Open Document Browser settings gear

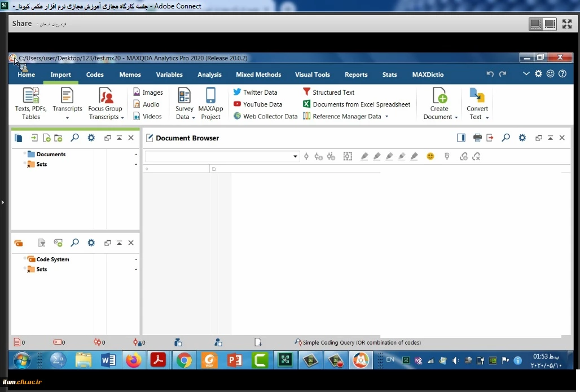point(522,138)
